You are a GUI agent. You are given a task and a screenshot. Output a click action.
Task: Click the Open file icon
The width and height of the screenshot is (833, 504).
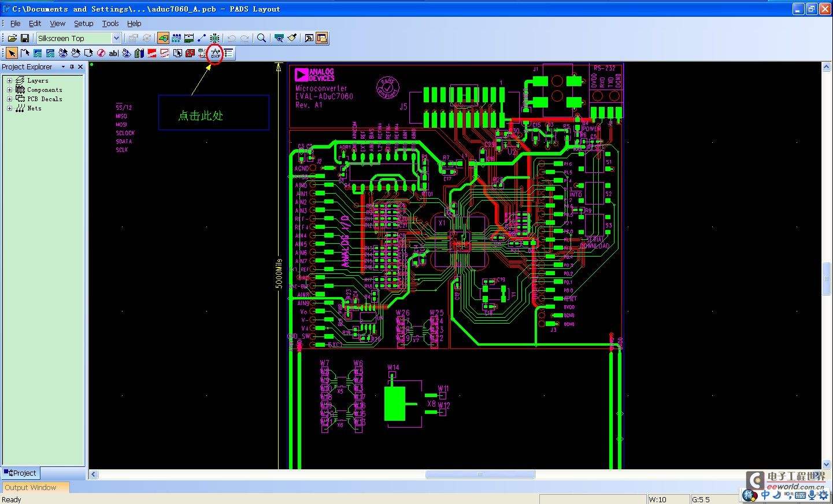pyautogui.click(x=12, y=38)
